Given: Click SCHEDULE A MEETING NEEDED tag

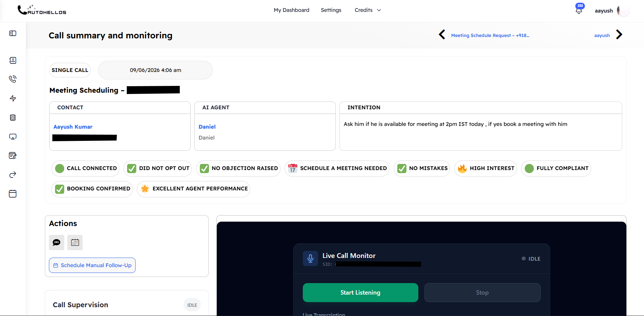Looking at the screenshot, I should coord(337,168).
